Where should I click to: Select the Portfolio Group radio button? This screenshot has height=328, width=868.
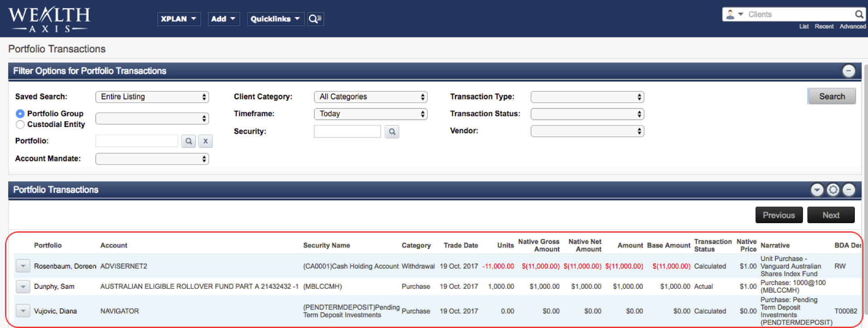click(20, 113)
